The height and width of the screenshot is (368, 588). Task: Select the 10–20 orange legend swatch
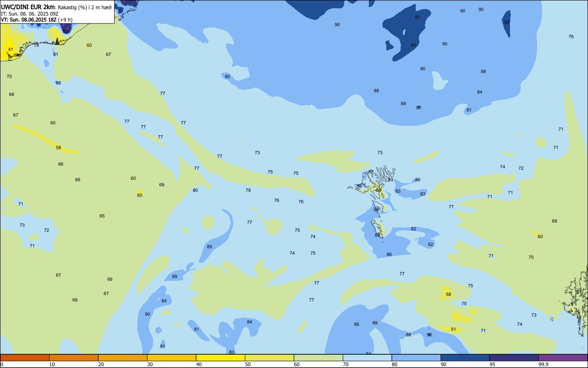coord(73,357)
